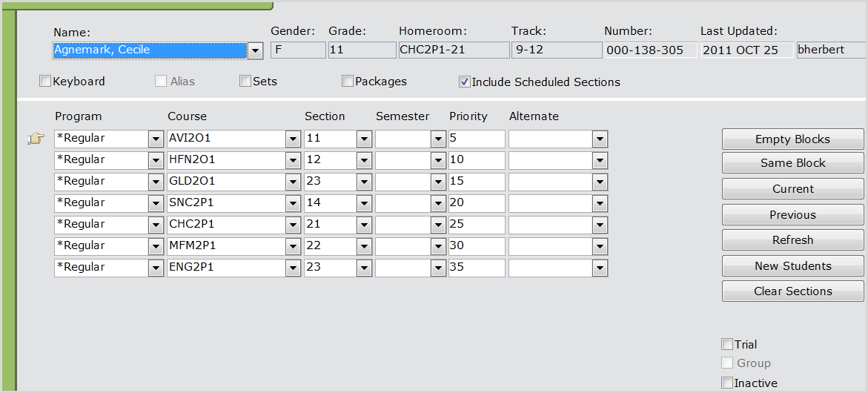
Task: Check the Packages option
Action: click(348, 82)
